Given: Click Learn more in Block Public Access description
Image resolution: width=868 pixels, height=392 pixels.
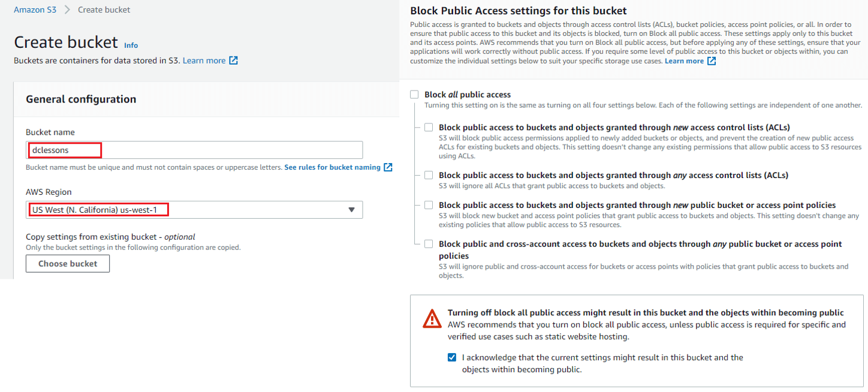Looking at the screenshot, I should [684, 61].
